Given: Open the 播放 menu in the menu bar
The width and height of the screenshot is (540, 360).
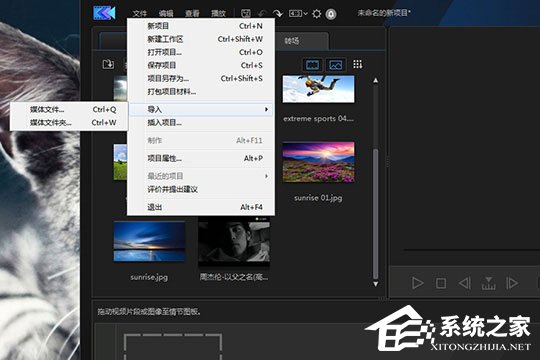Looking at the screenshot, I should tap(218, 13).
